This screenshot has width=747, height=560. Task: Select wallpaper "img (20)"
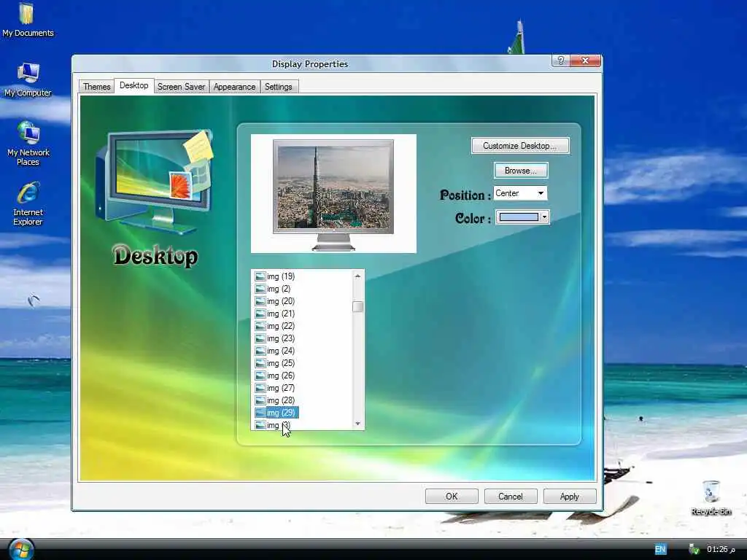coord(281,301)
